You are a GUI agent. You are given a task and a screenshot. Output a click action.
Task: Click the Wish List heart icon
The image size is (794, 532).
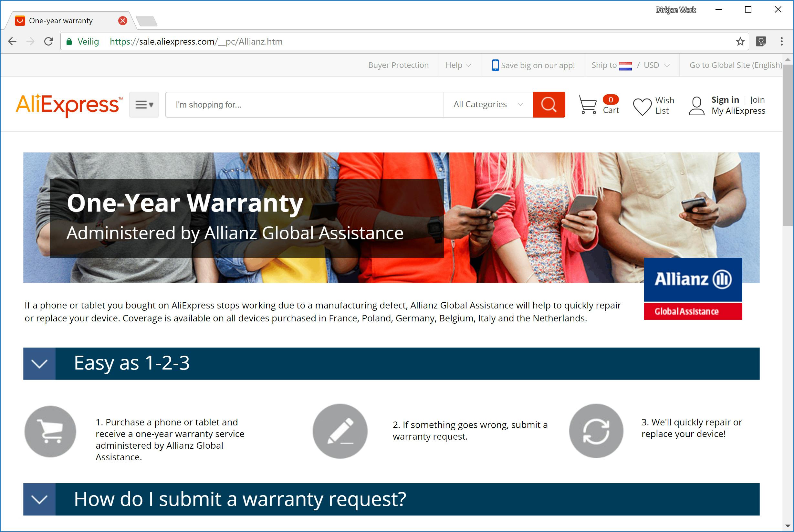click(x=642, y=106)
